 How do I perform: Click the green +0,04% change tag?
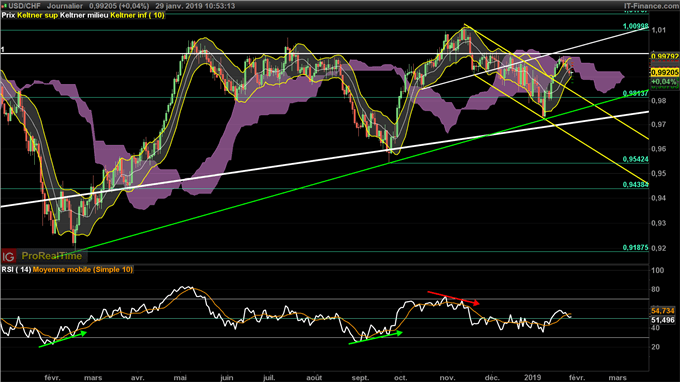664,82
